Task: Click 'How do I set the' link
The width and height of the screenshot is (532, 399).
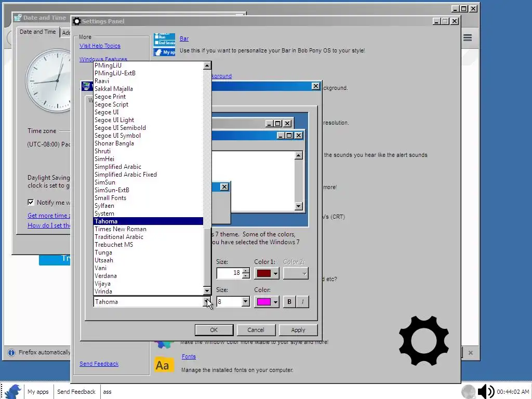Action: 49,225
